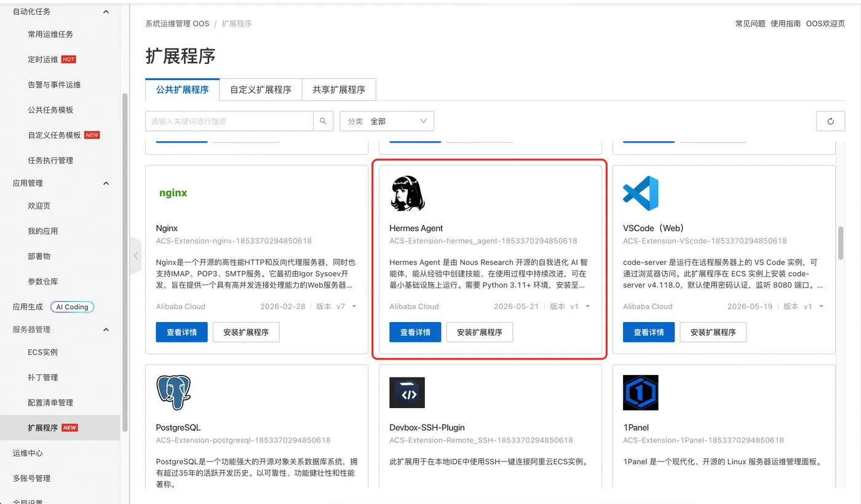
Task: Click the left sidebar scrollbar
Action: click(x=125, y=261)
